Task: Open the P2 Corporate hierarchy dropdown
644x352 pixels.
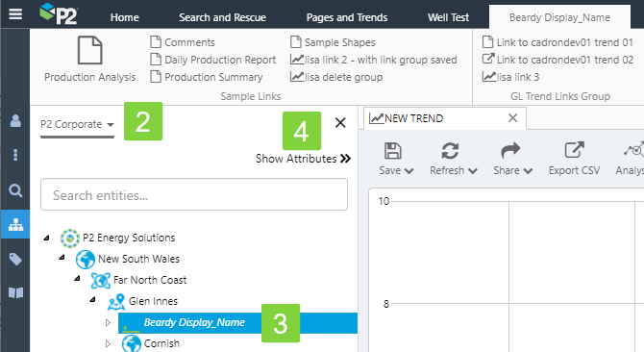Action: (77, 124)
